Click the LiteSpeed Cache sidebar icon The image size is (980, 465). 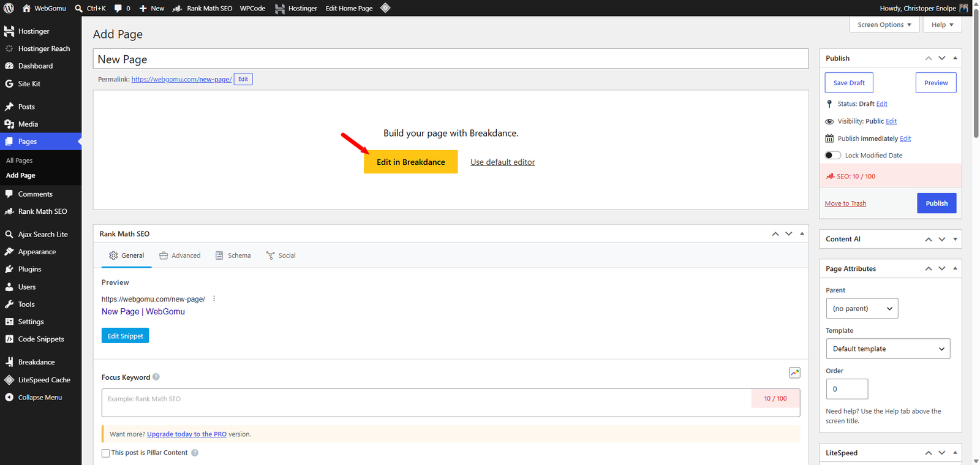click(9, 380)
